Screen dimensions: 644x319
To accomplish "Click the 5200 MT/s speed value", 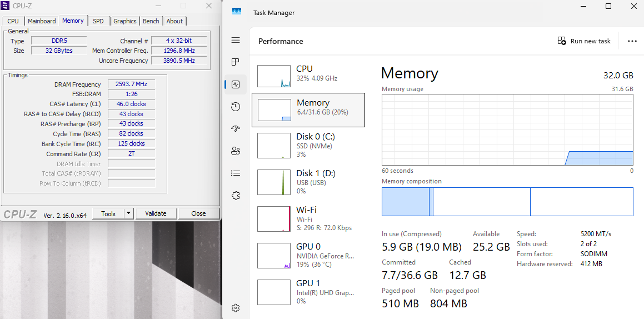I will click(596, 234).
